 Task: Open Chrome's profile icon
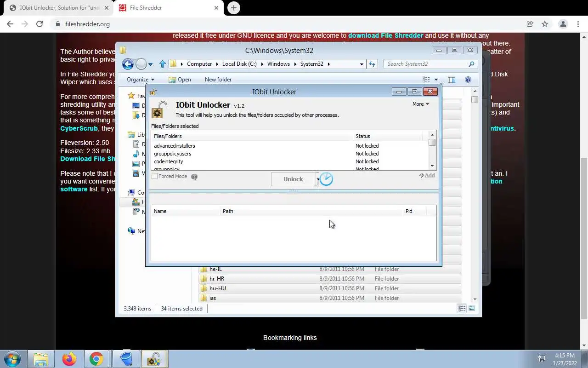pyautogui.click(x=563, y=24)
